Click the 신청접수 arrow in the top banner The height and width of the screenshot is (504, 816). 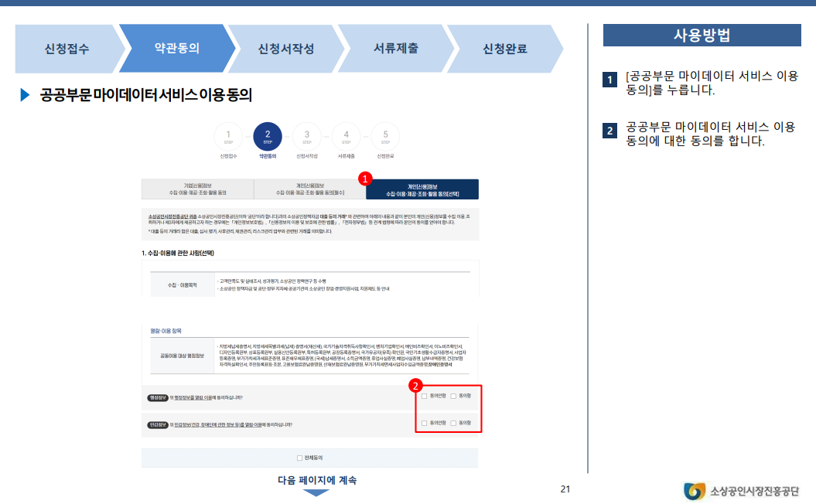click(67, 49)
